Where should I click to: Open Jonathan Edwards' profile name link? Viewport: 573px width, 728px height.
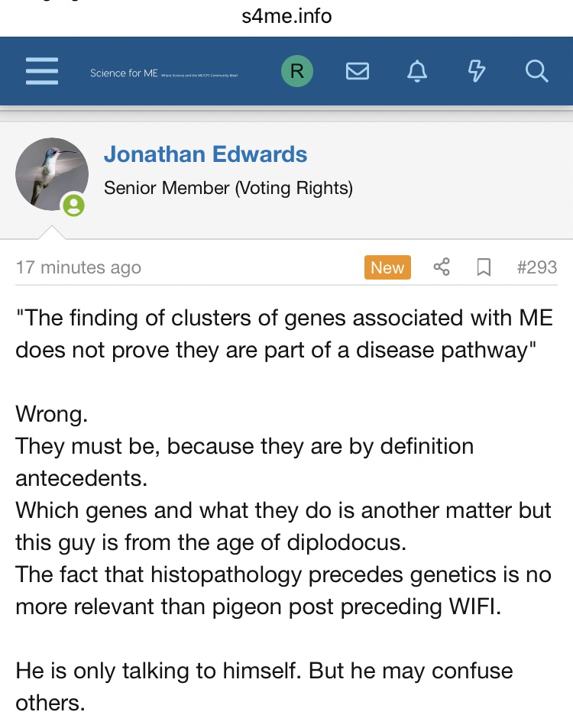click(206, 154)
